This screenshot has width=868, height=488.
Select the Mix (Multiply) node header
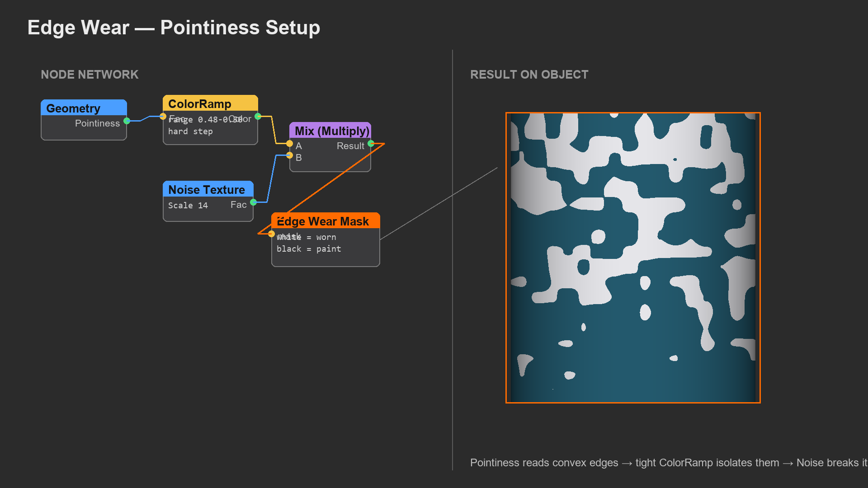coord(330,131)
